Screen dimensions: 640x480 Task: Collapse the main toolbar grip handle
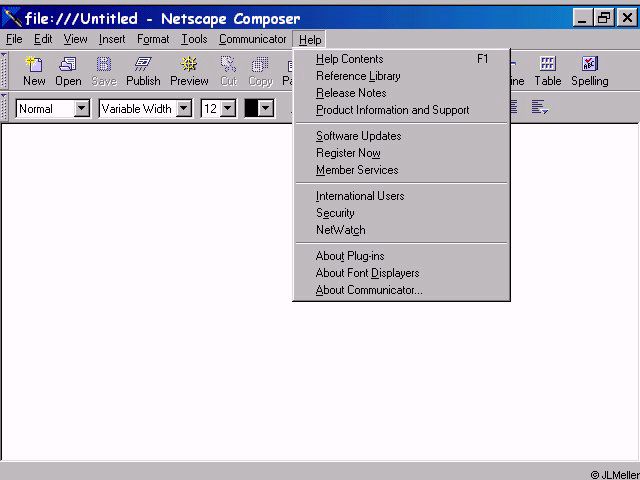(4, 70)
